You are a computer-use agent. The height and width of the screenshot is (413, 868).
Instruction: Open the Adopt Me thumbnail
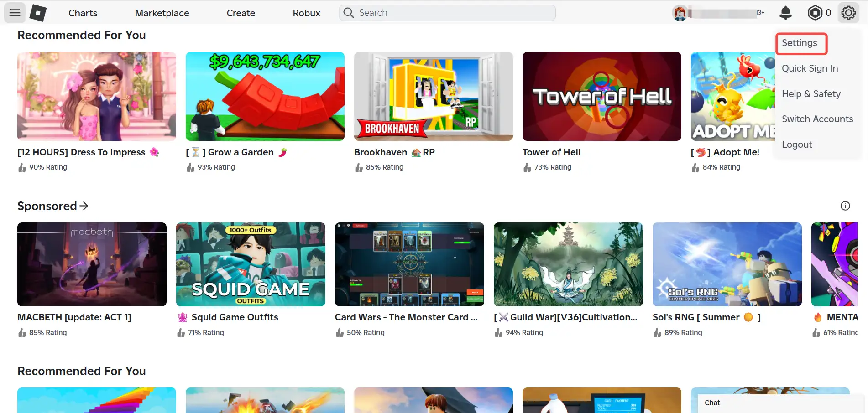click(733, 96)
